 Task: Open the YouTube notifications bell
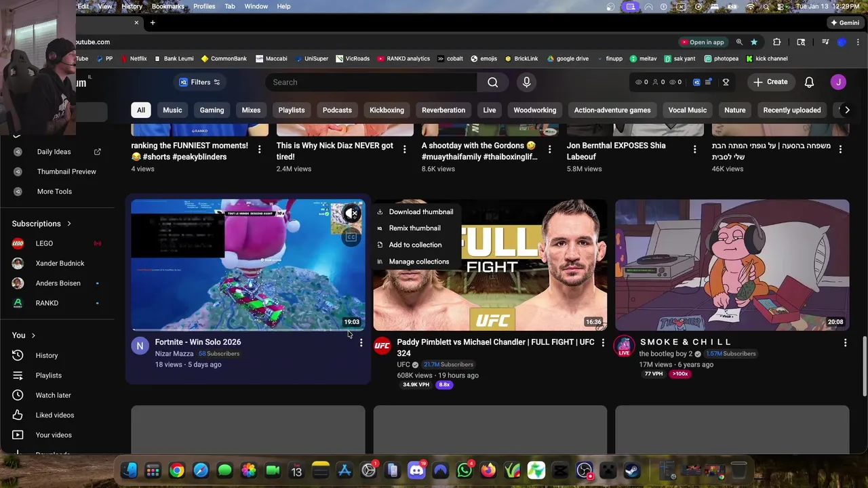[809, 82]
